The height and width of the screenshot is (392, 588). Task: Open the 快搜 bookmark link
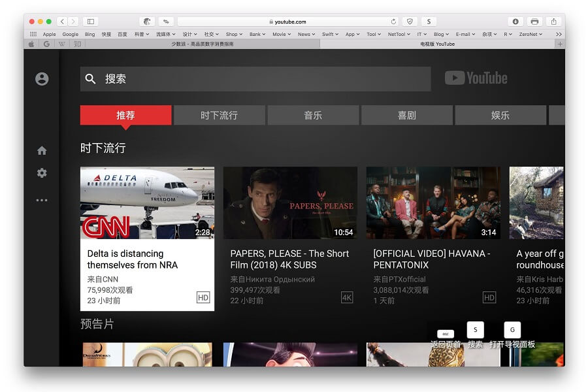[x=106, y=34]
